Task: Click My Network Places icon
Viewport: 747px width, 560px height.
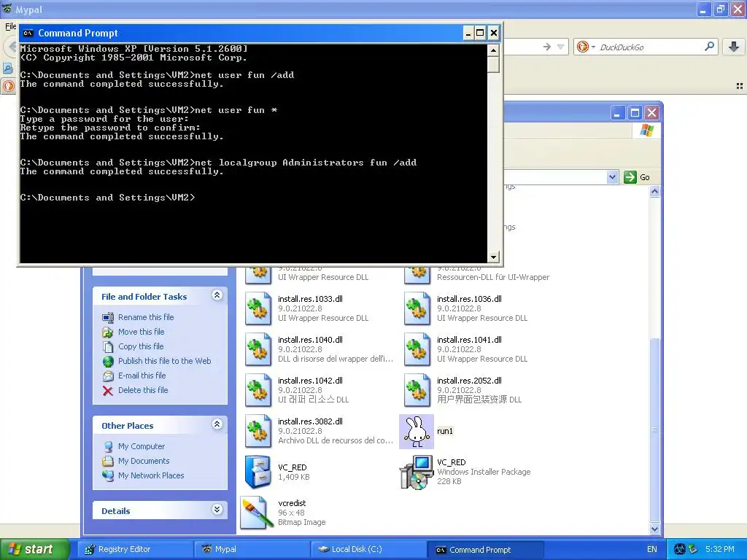Action: (x=108, y=475)
